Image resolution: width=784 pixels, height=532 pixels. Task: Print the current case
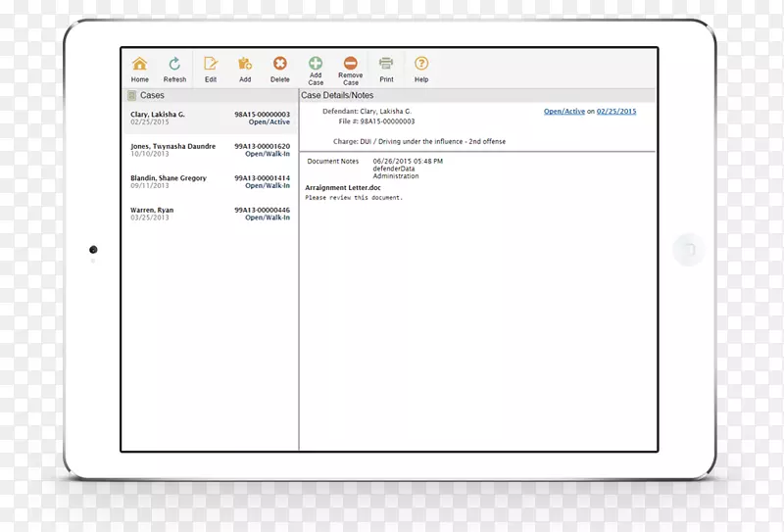click(x=386, y=65)
